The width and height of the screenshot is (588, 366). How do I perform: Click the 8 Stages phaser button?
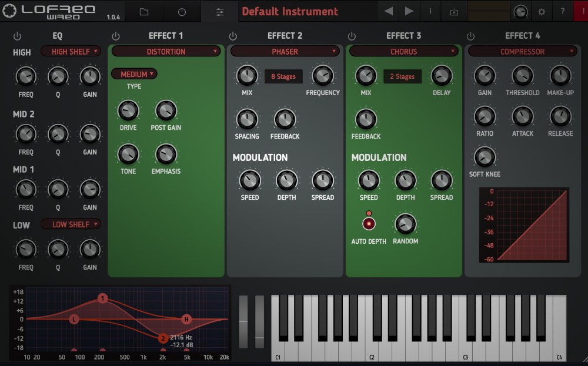coord(285,76)
